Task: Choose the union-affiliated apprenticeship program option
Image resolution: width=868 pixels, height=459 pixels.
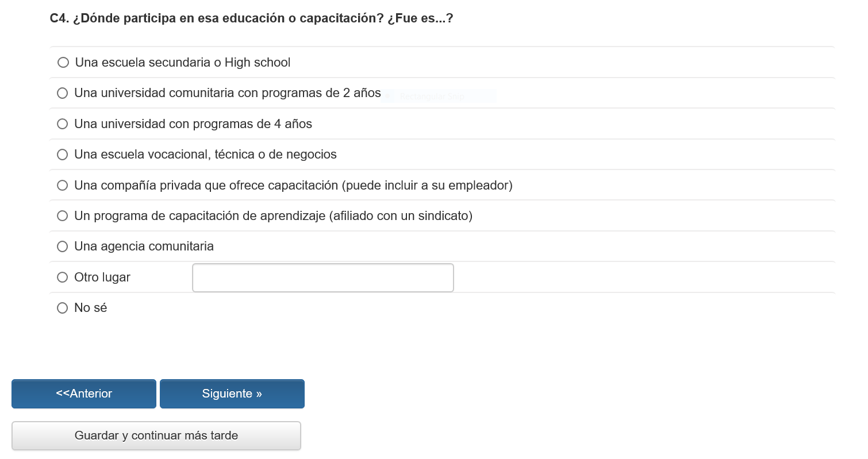Action: click(63, 216)
